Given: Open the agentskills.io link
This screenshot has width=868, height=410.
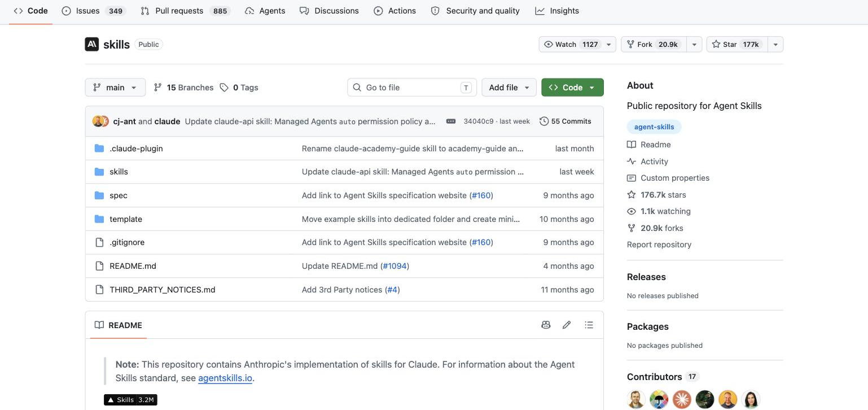Looking at the screenshot, I should point(225,378).
